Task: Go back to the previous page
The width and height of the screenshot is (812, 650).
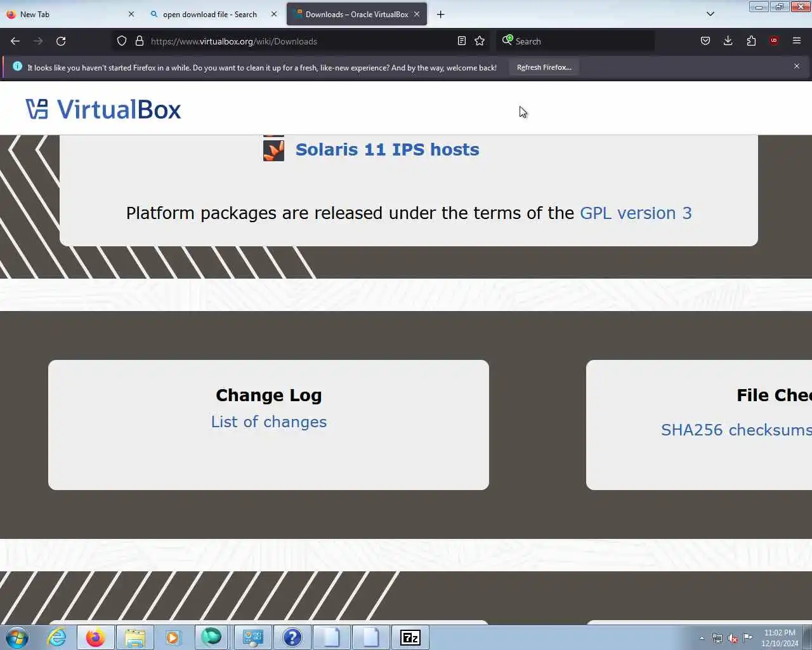Action: click(15, 41)
